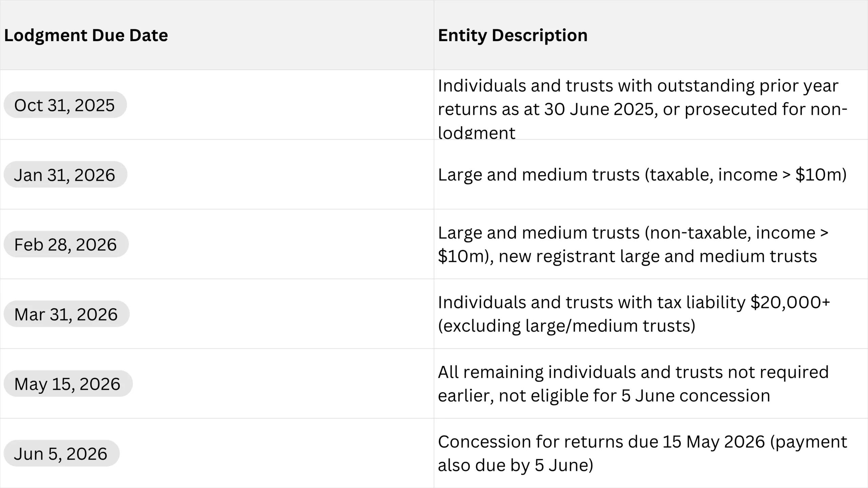Select the new registrant large and medium trusts text
The image size is (868, 488).
click(x=658, y=257)
